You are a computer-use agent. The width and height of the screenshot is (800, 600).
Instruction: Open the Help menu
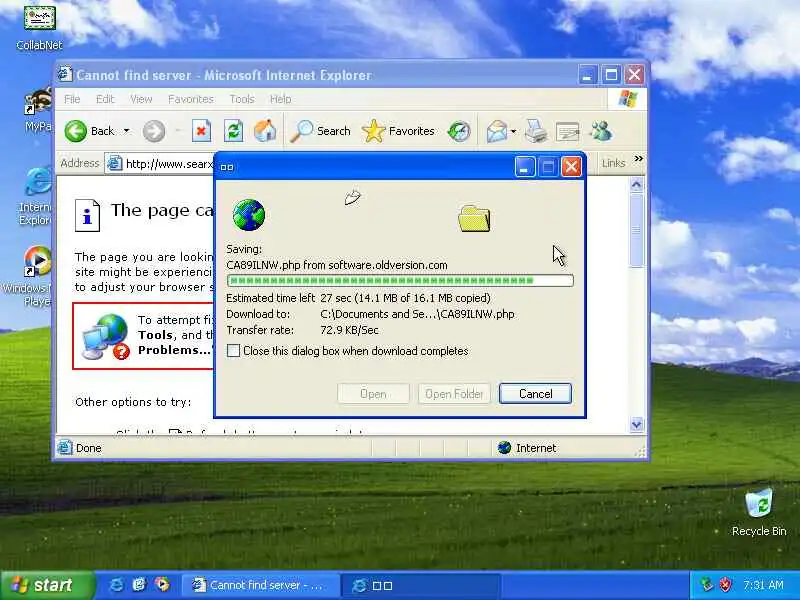pos(280,99)
